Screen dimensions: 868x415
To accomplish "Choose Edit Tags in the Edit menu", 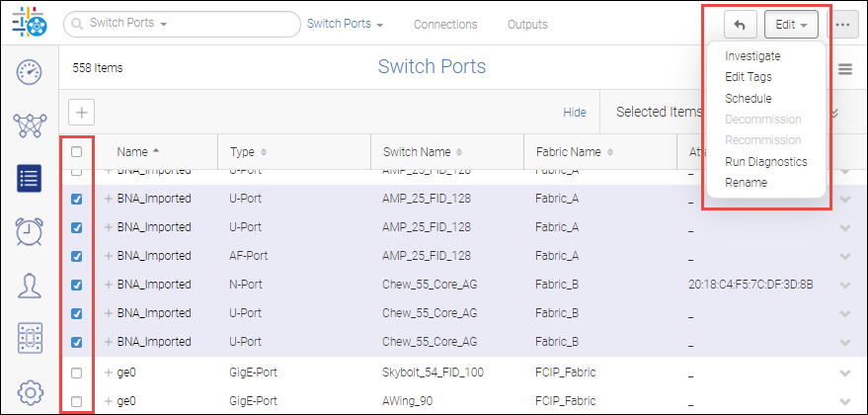I will 748,77.
